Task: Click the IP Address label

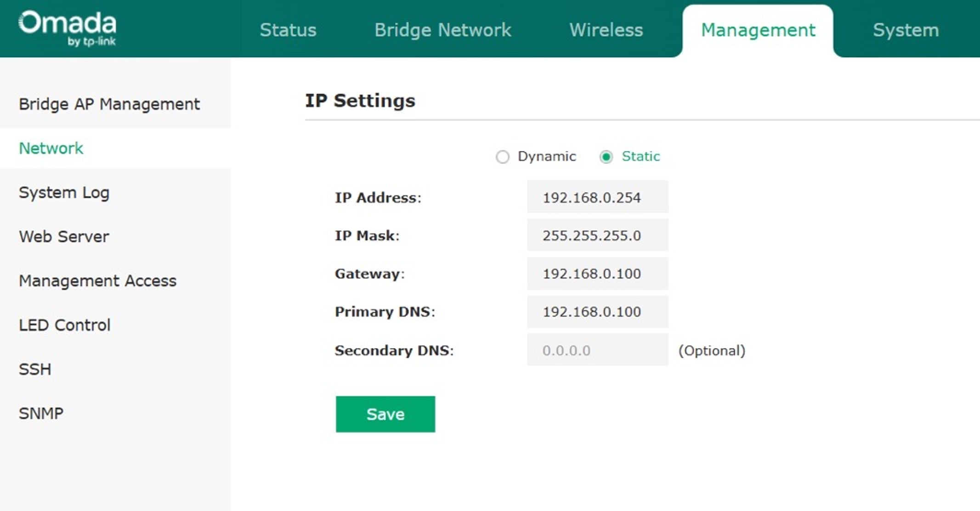Action: [378, 197]
